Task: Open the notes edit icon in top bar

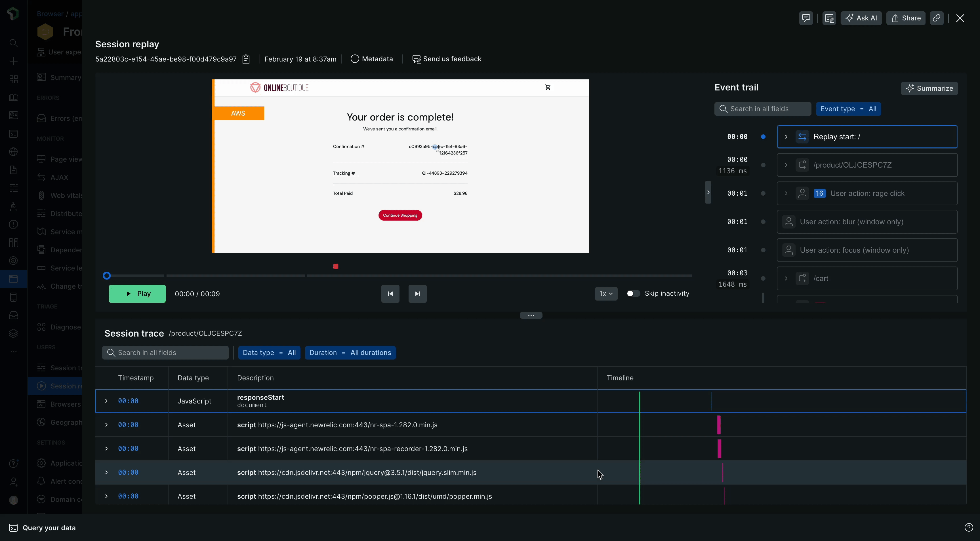Action: click(x=829, y=18)
